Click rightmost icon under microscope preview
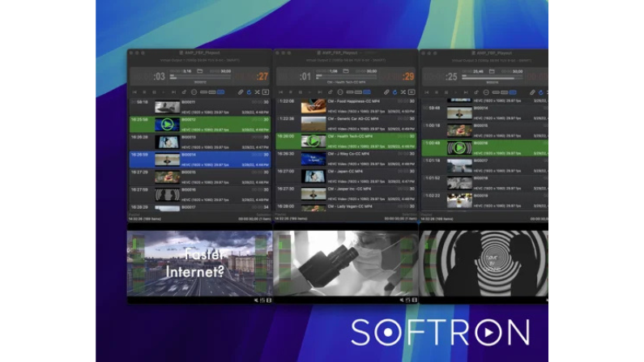The image size is (644, 362). tap(415, 300)
